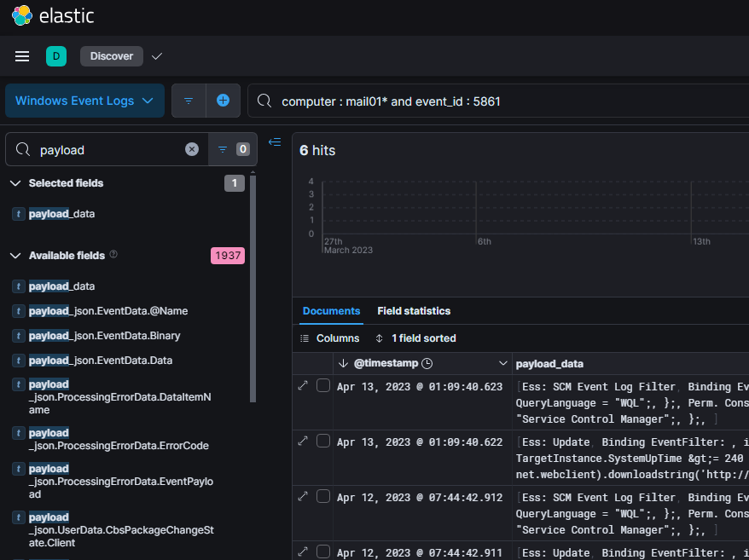
Task: Open the Windows Event Logs data view dropdown
Action: point(84,101)
